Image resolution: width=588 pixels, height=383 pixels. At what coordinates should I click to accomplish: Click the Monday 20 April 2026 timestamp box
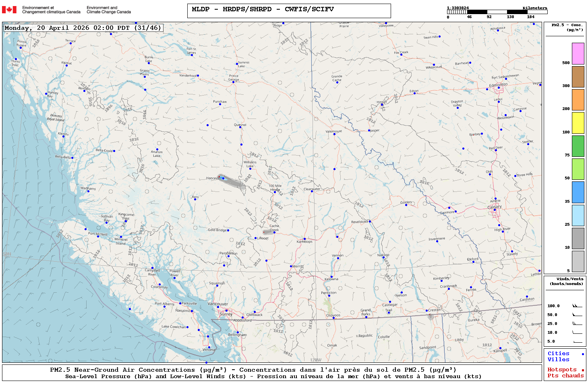[x=83, y=28]
